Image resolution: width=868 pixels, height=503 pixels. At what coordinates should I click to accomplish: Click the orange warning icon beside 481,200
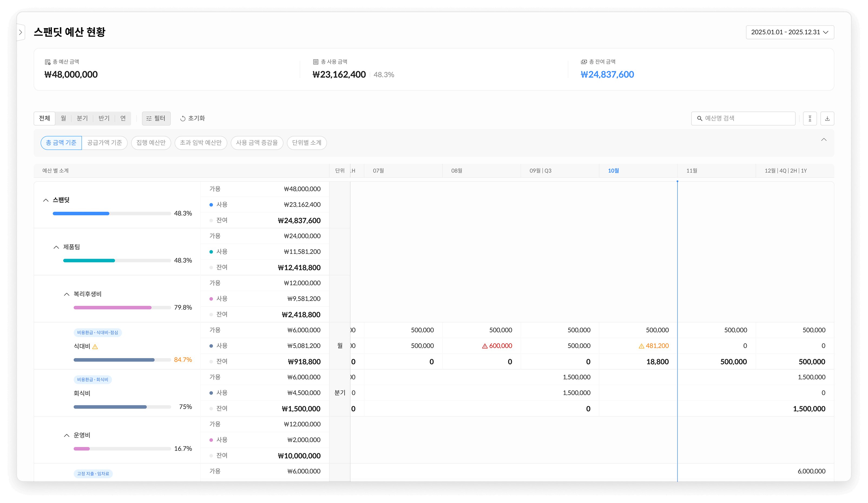coord(641,346)
